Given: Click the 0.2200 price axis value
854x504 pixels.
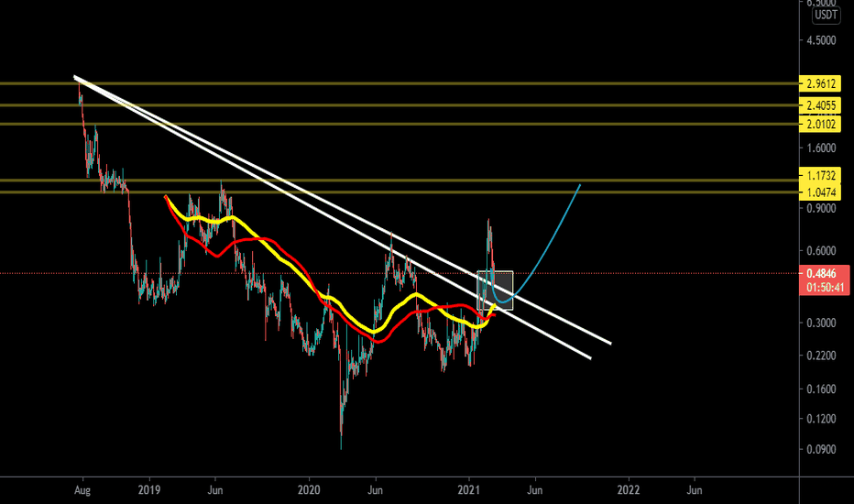Looking at the screenshot, I should pos(821,356).
